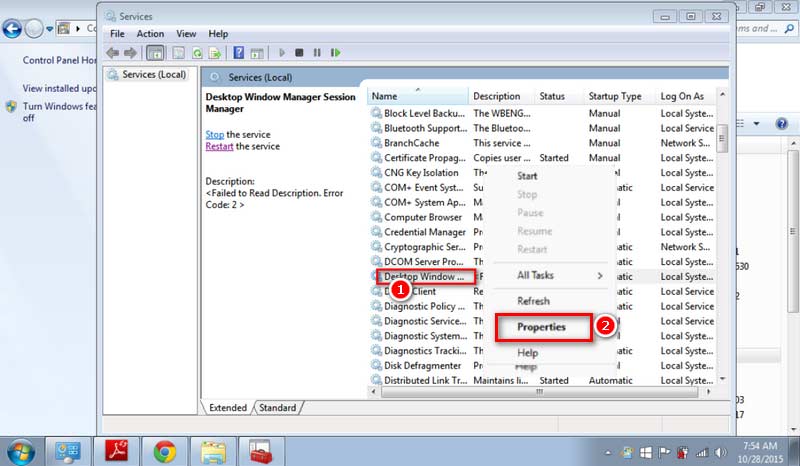
Task: Open the view options dropdown in Control Panel window
Action: click(x=756, y=124)
